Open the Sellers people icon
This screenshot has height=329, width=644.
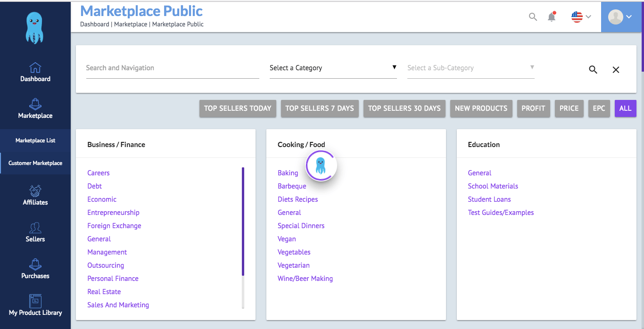(35, 228)
